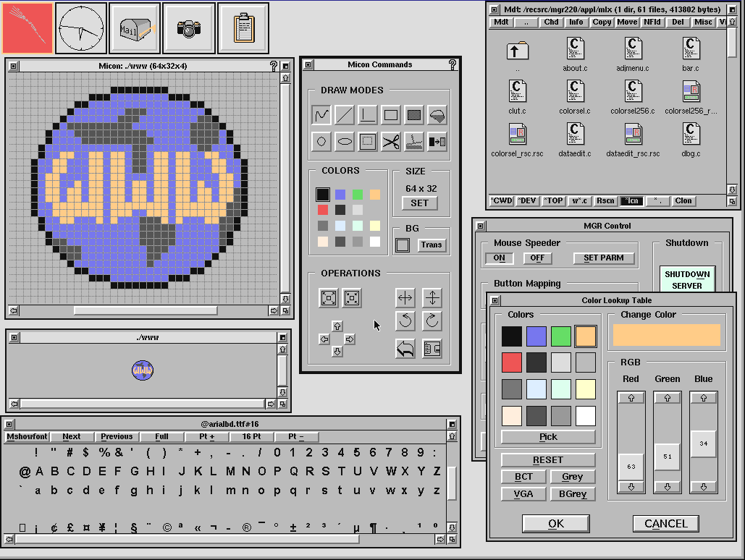This screenshot has height=560, width=745.
Task: Select the freehand draw mode in Micon Commands
Action: [x=321, y=115]
